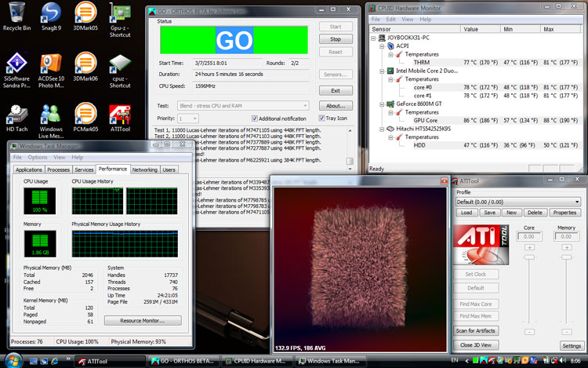
Task: Click the Max column header
Action: (561, 29)
